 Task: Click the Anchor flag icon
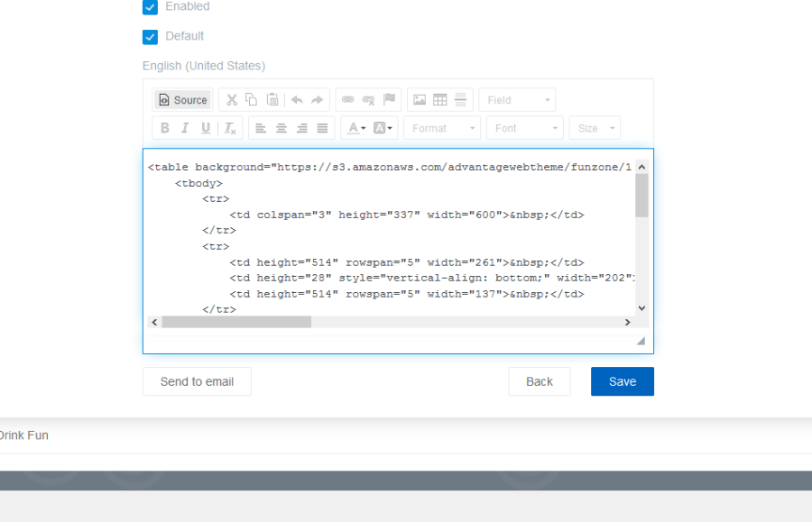click(x=389, y=100)
